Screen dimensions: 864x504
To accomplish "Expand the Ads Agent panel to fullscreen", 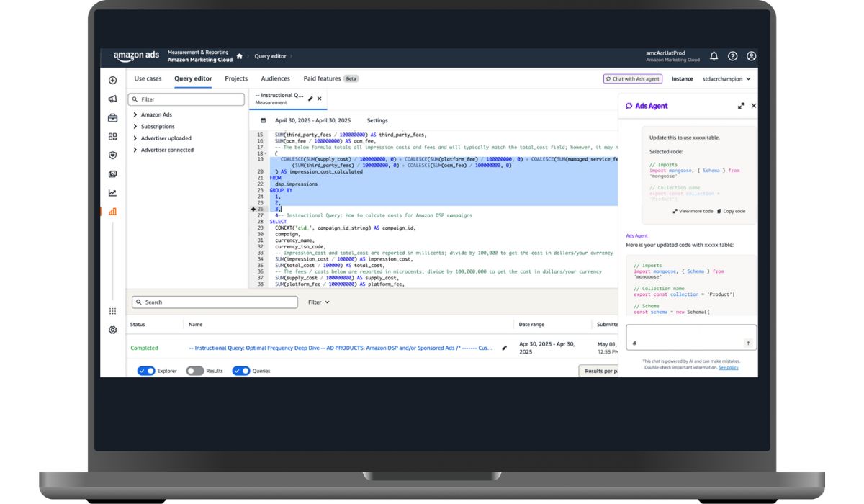I will click(x=741, y=106).
